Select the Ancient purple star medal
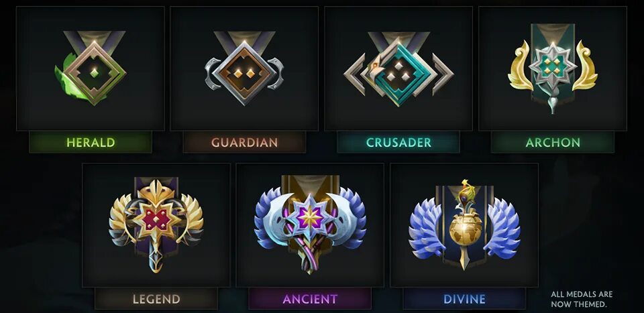Image resolution: width=644 pixels, height=313 pixels. (x=310, y=225)
